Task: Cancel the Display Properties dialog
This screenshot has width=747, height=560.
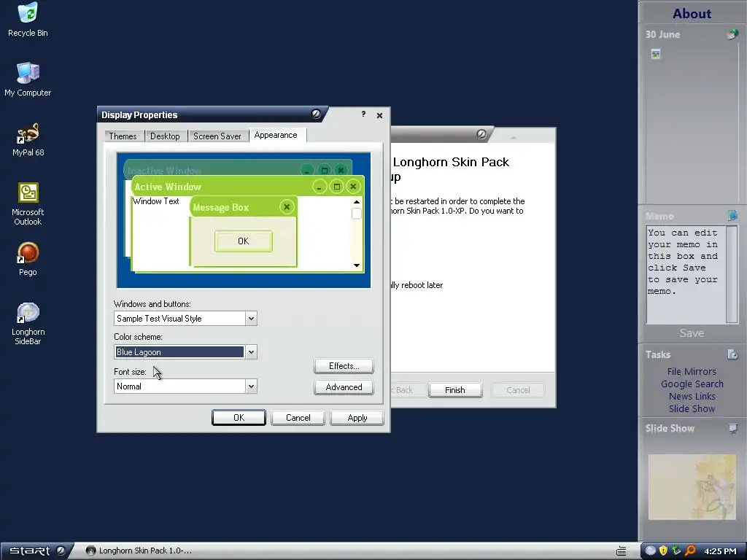Action: (x=298, y=418)
